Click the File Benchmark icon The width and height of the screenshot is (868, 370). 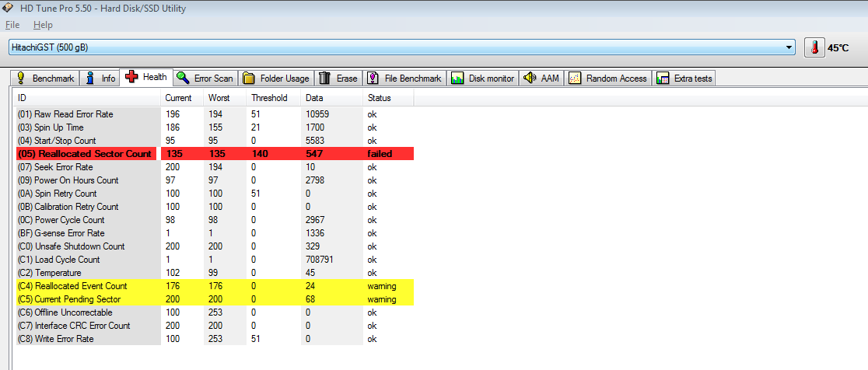coord(373,78)
